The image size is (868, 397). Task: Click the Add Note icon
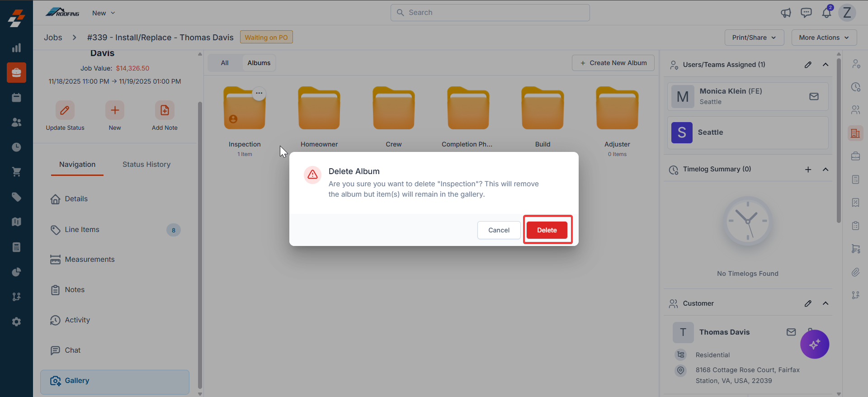(165, 110)
